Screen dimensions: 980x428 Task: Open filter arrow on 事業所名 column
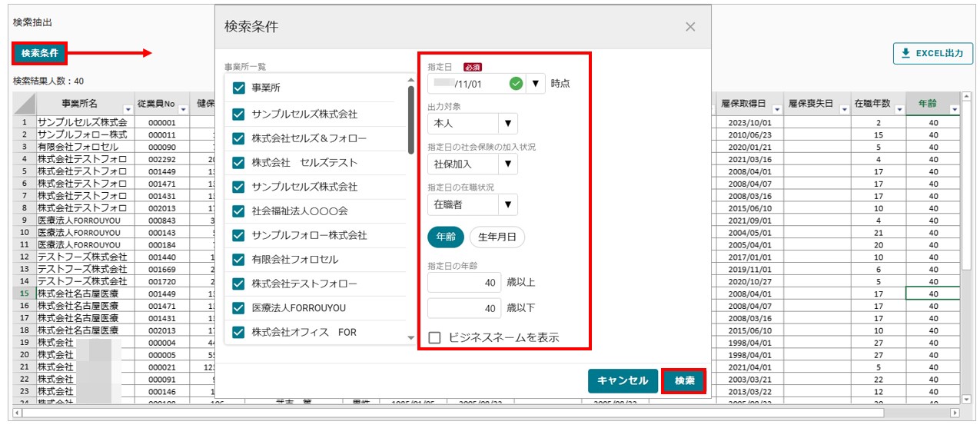coord(128,110)
